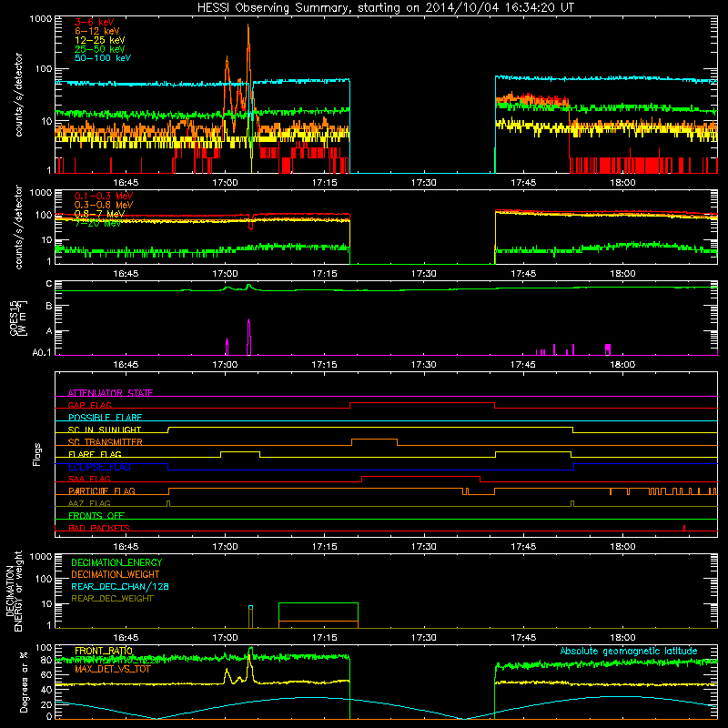728x728 pixels.
Task: Click the 7-20 MeV legend label
Action: [x=98, y=223]
